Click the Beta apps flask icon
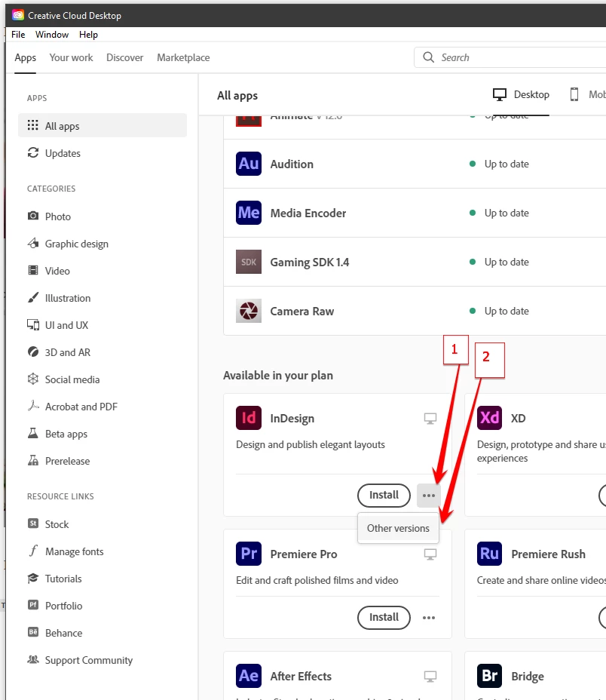Viewport: 606px width, 700px height. [33, 433]
